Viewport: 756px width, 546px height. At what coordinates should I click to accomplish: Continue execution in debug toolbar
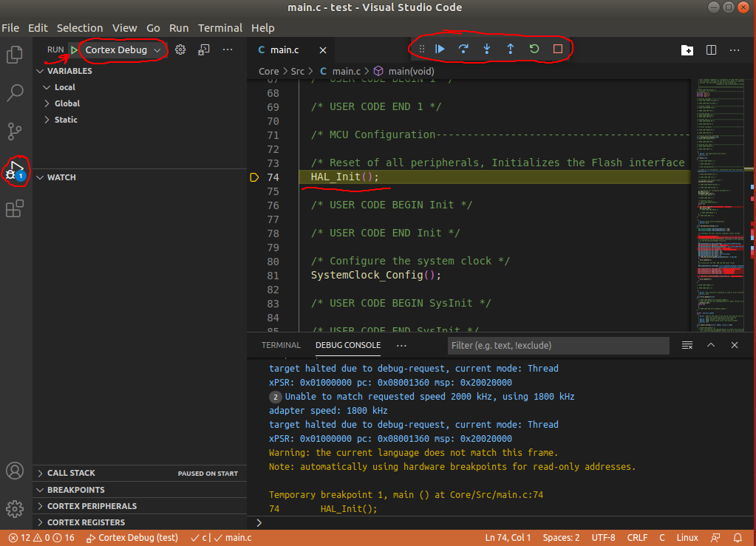click(x=440, y=49)
